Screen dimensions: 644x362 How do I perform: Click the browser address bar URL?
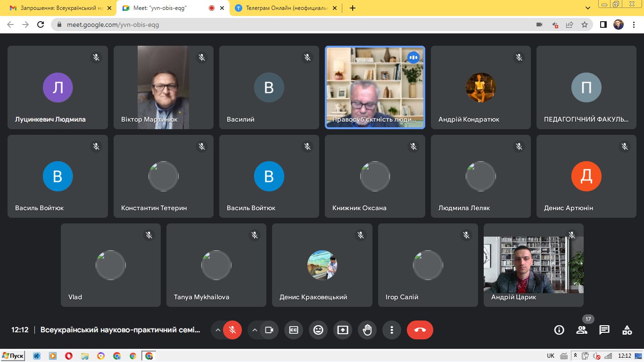pos(113,25)
